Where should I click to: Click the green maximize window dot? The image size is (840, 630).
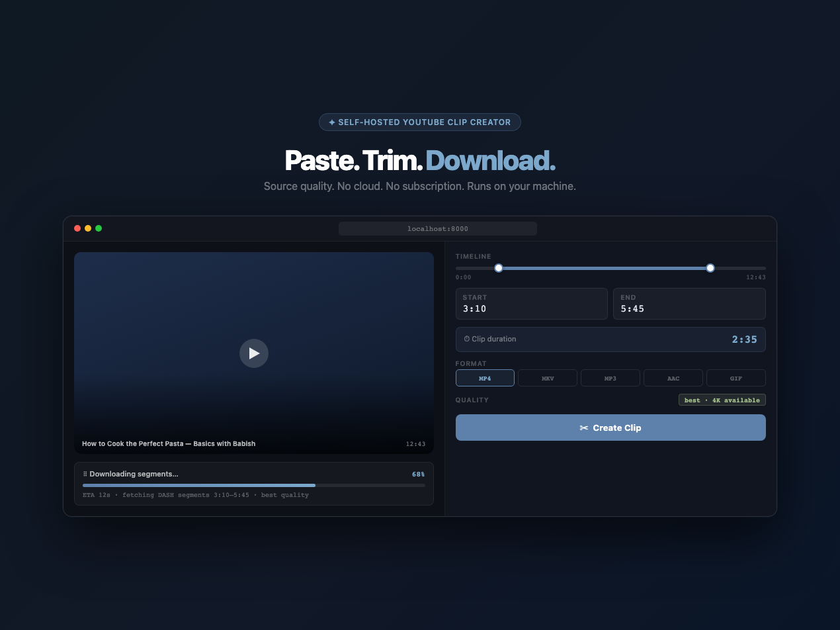[99, 228]
